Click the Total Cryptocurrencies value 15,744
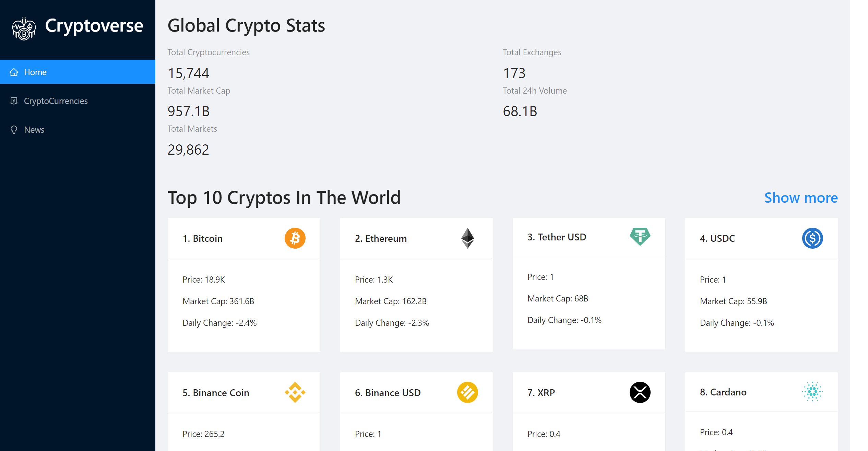 [188, 73]
